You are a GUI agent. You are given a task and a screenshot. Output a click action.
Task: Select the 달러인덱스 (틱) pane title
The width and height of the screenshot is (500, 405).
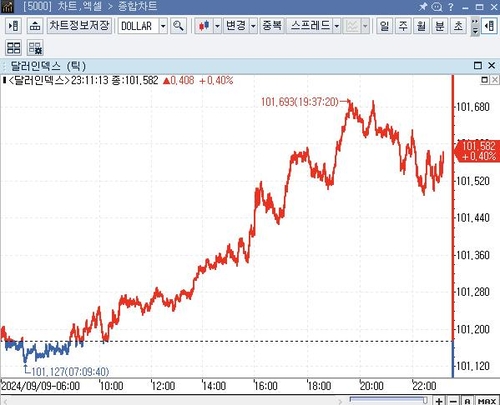[x=48, y=66]
